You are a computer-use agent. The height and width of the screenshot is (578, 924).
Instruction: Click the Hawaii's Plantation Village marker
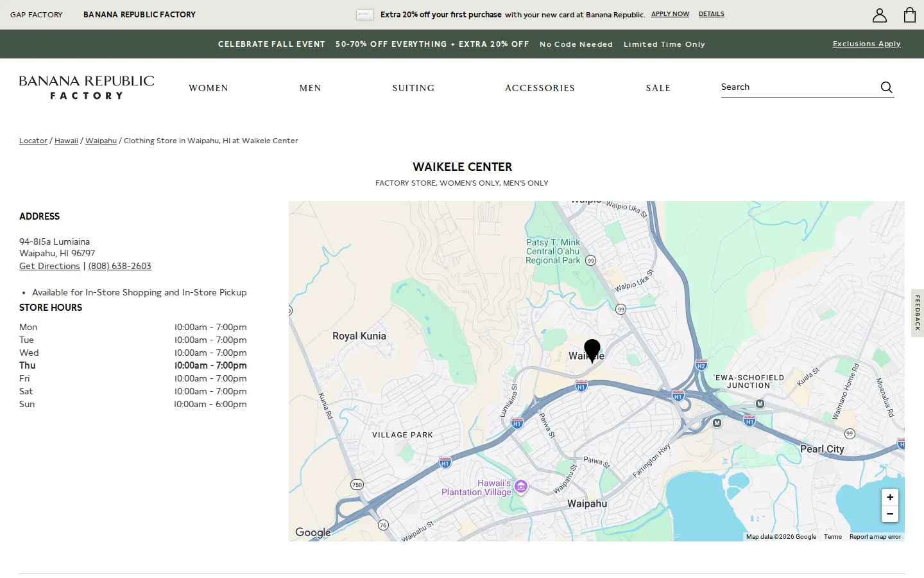[521, 487]
